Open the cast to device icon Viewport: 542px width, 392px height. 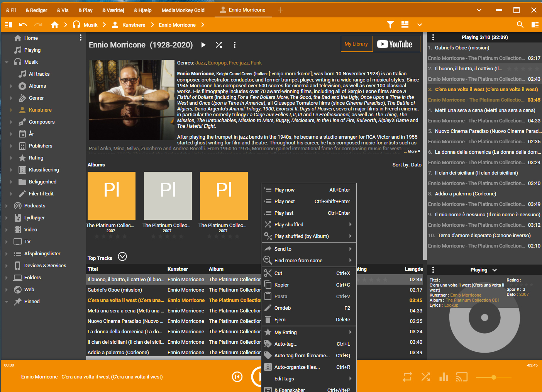click(x=462, y=377)
